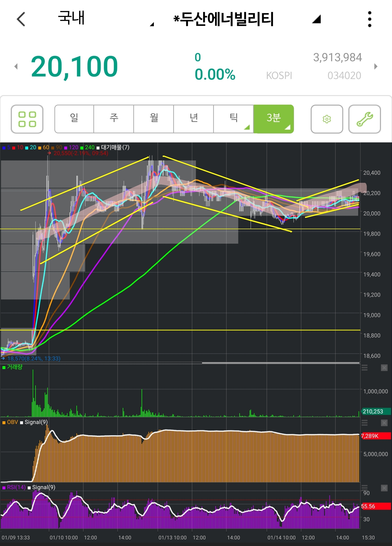Tap the 0.00% change rate
392x546 pixels.
215,74
